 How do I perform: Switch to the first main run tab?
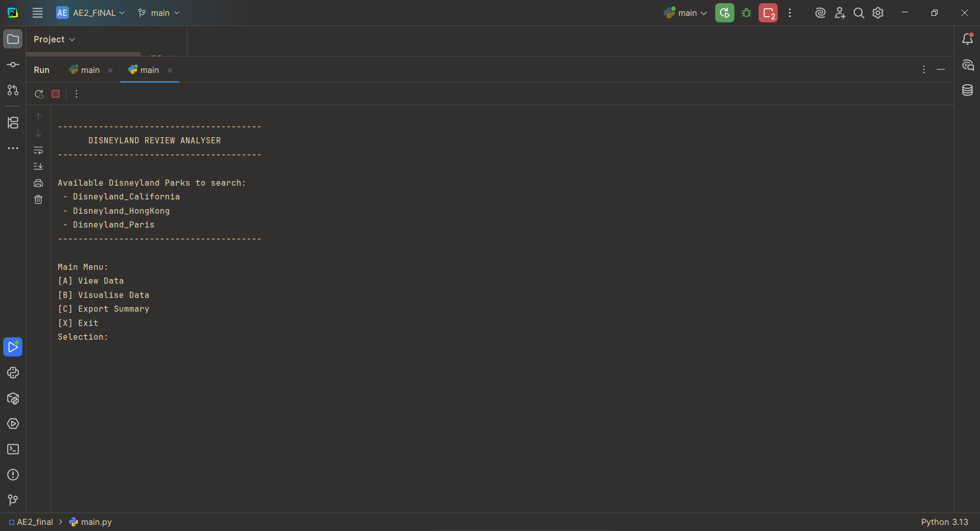[85, 70]
